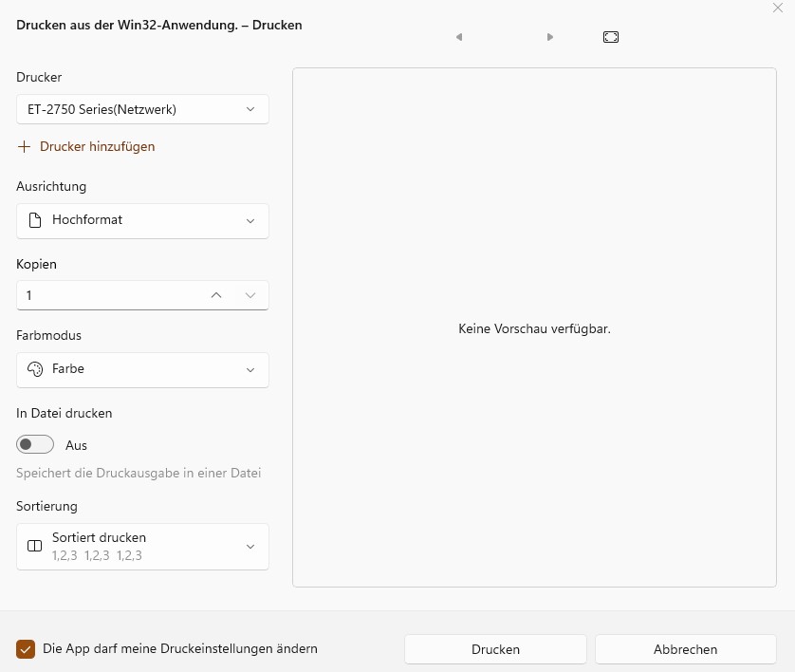Expand the Hochformat orientation dropdown

[142, 220]
